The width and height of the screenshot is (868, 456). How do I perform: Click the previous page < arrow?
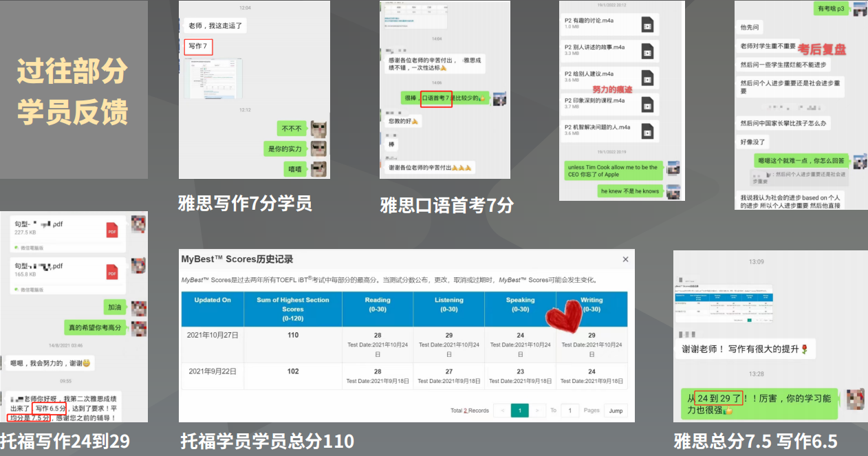pos(503,410)
